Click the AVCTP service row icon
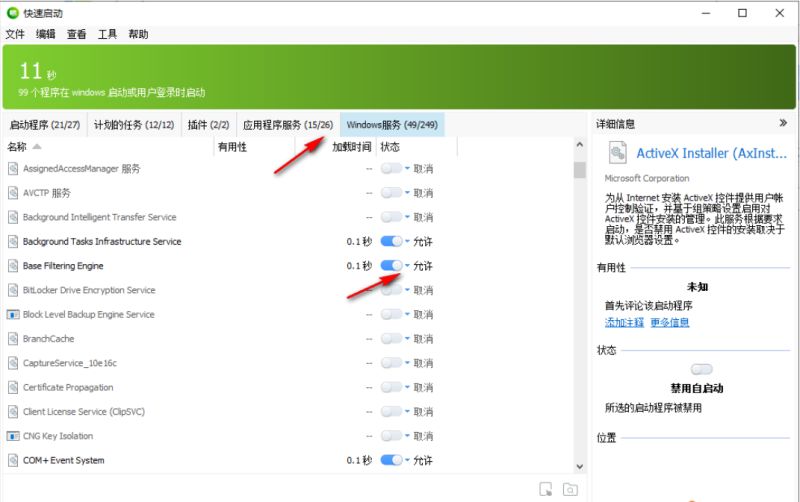 tap(13, 193)
